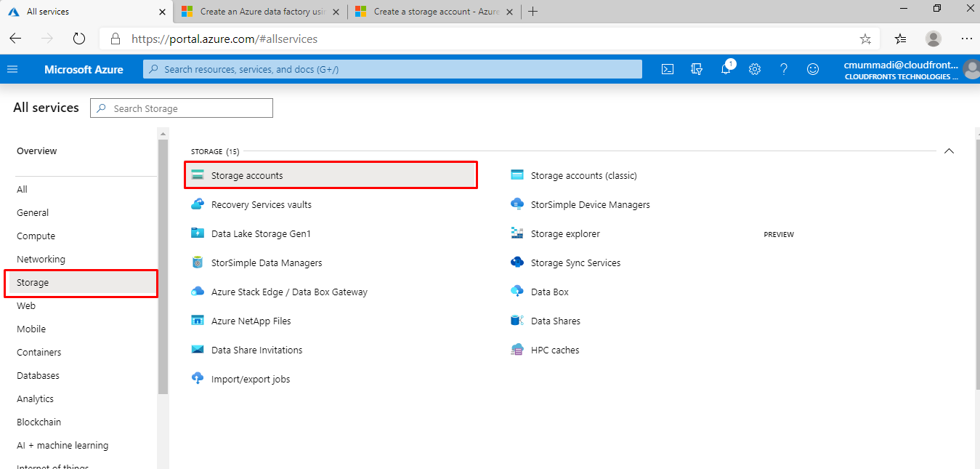This screenshot has height=469, width=980.
Task: Open the Data Lake Storage Gen1 link
Action: tap(261, 234)
